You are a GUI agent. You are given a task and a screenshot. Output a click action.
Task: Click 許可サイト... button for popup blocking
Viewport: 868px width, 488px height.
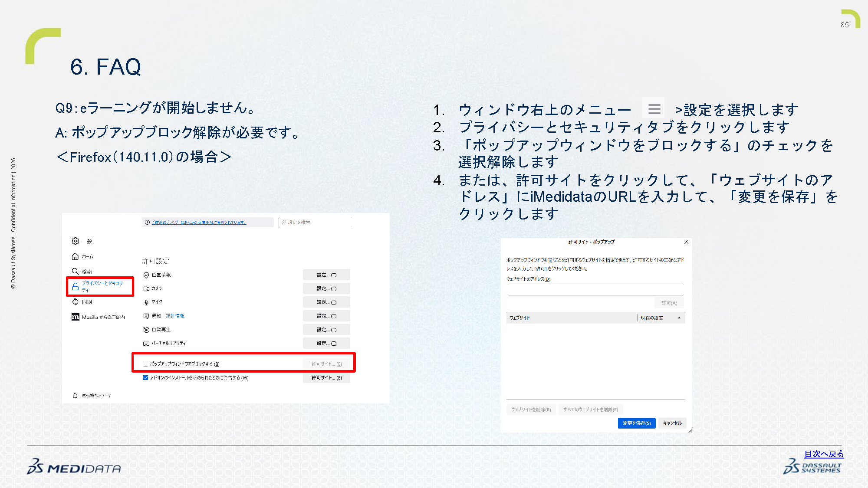pyautogui.click(x=326, y=364)
